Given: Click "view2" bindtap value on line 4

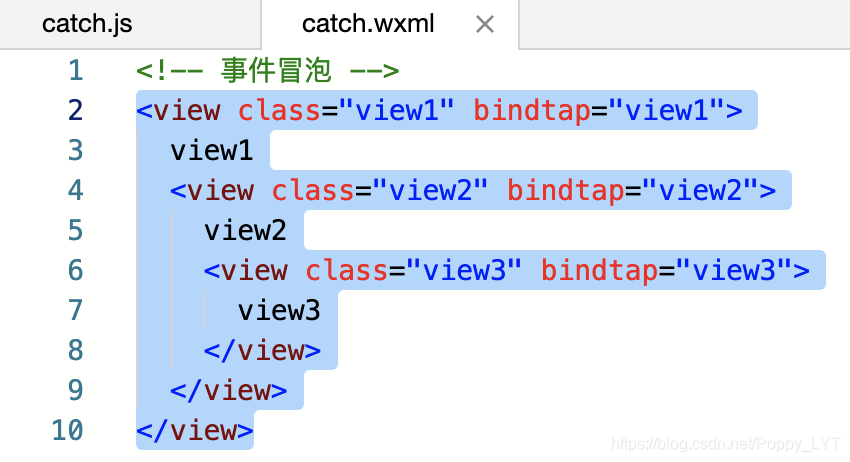Looking at the screenshot, I should [700, 191].
